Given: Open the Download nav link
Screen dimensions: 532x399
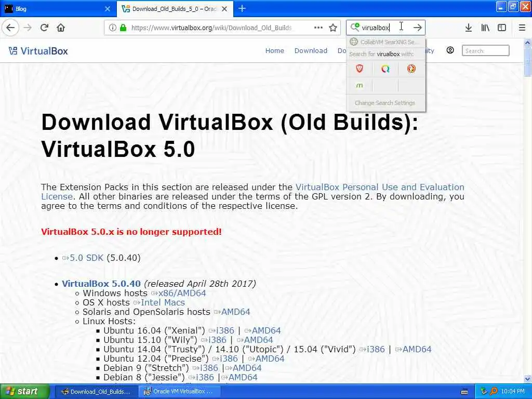Looking at the screenshot, I should (311, 50).
